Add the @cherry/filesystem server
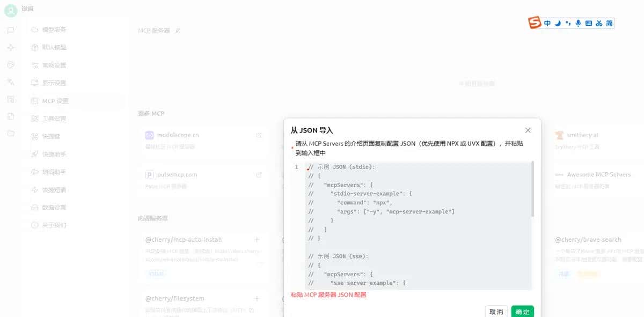 click(x=257, y=299)
